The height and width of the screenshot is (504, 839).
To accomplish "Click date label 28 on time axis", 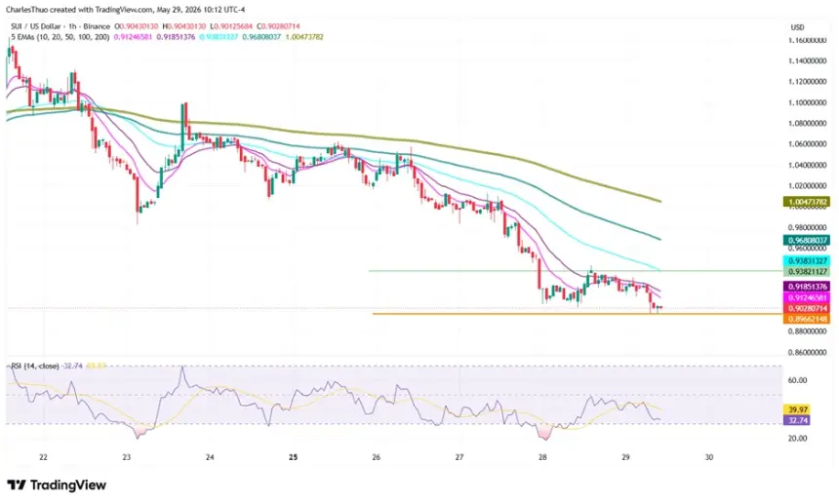I will [542, 457].
